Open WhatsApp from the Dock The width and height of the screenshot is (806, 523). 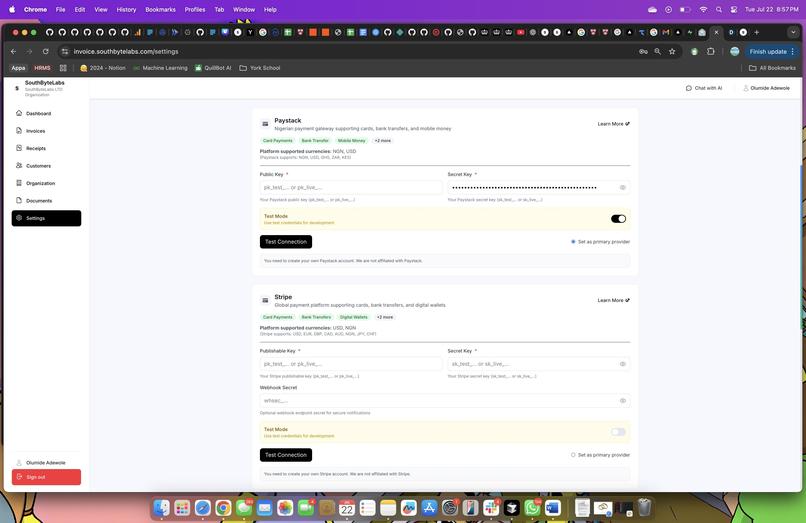pyautogui.click(x=532, y=508)
